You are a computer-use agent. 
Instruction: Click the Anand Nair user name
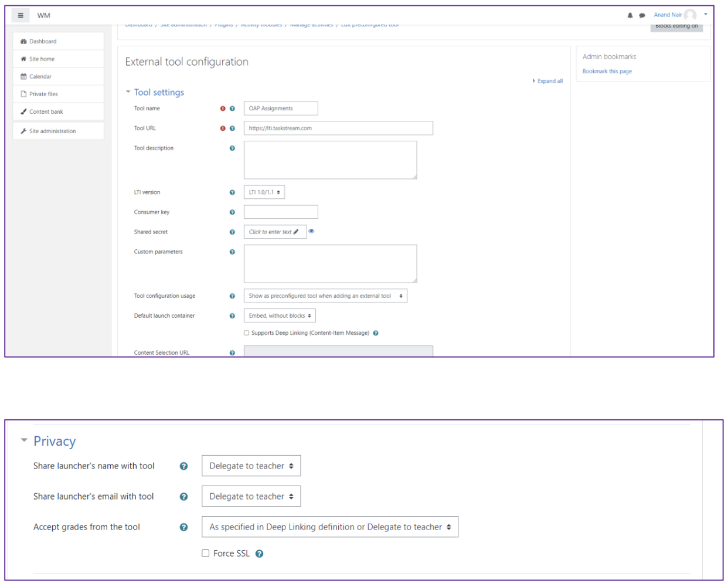point(668,15)
